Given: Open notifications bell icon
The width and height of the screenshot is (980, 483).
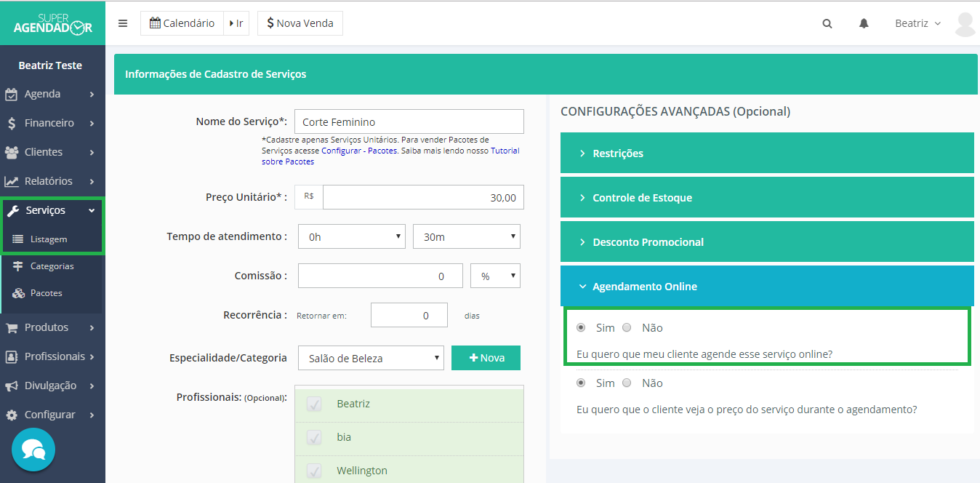Looking at the screenshot, I should 864,23.
